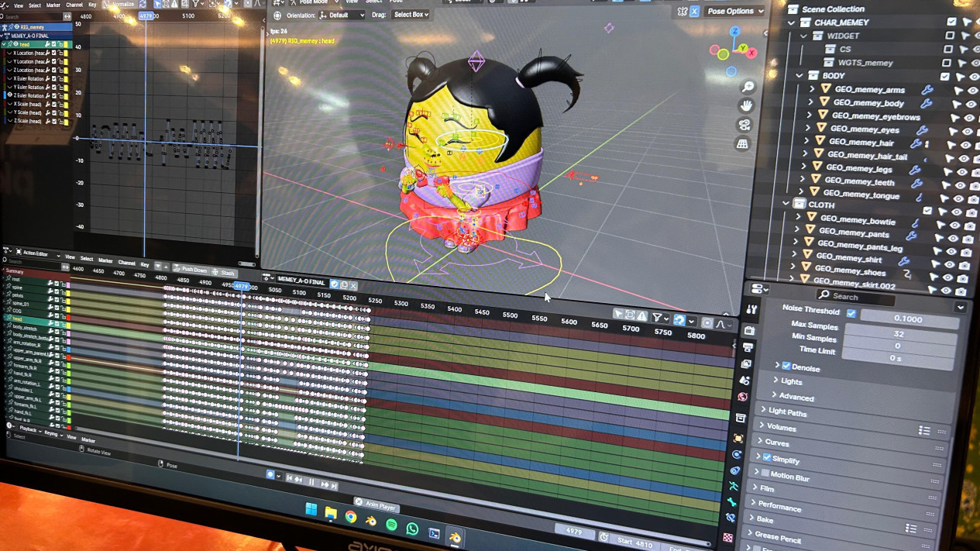
Task: Open Windows Start menu
Action: tap(311, 509)
